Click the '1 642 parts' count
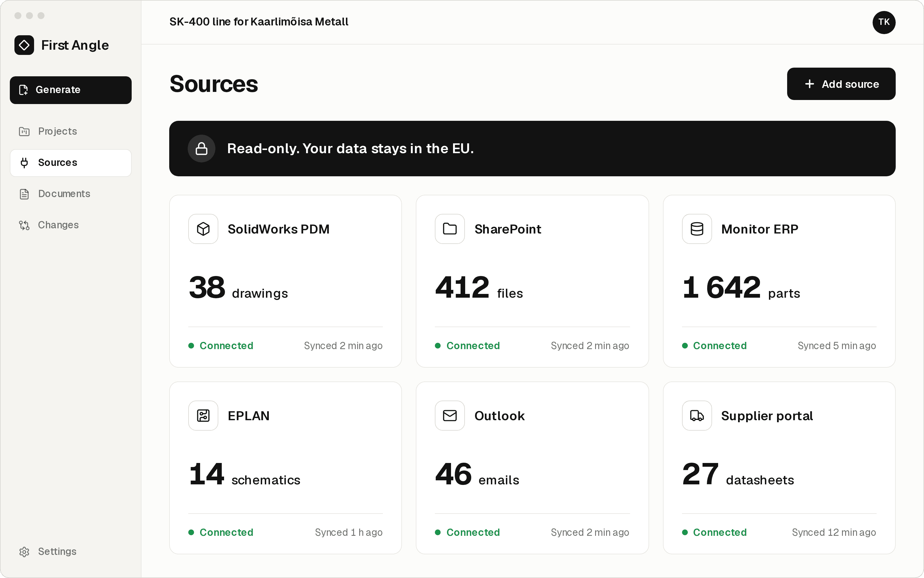924x578 pixels. [x=741, y=288]
